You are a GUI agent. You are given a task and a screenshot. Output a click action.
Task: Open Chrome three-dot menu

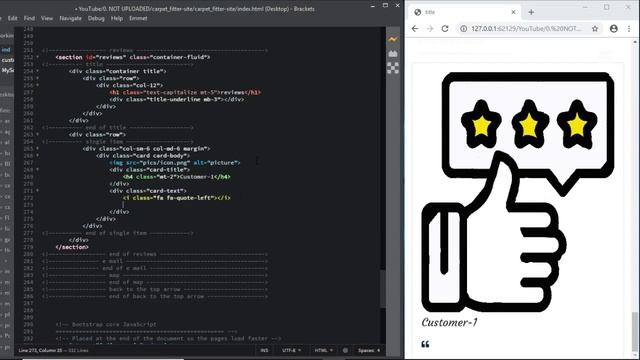click(629, 29)
